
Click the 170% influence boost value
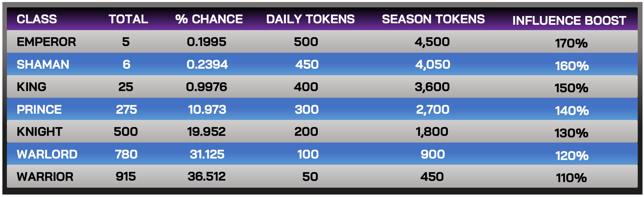tap(571, 44)
